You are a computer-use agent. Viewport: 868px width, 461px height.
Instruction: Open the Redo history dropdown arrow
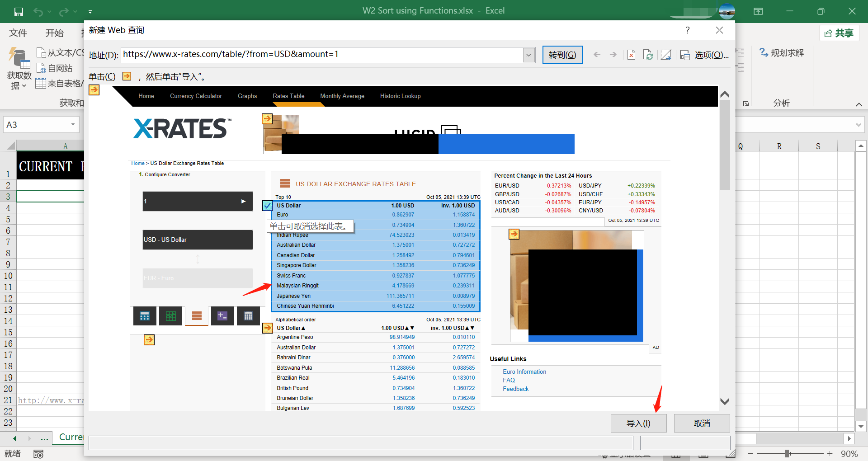tap(75, 12)
